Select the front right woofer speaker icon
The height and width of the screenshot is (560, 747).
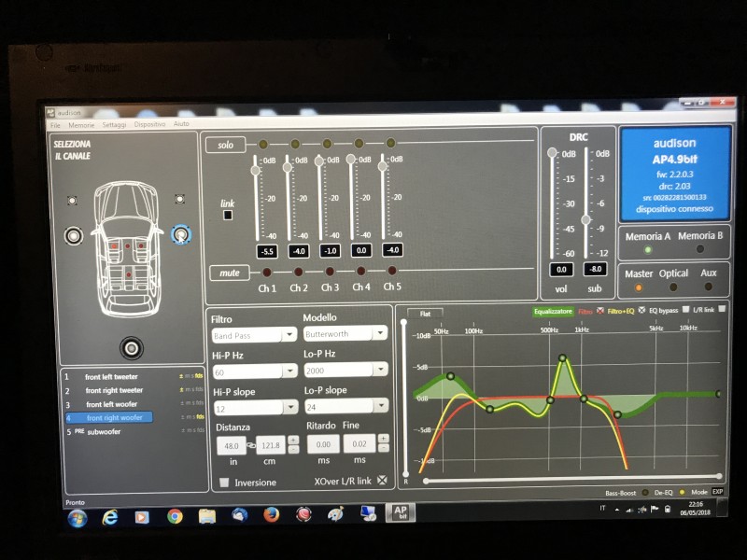(x=181, y=234)
